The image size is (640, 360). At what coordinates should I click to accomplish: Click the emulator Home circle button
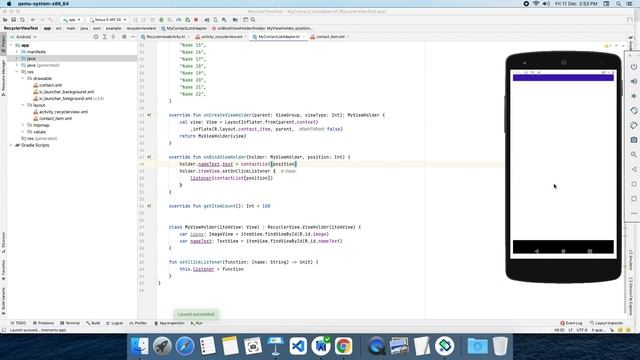[633, 184]
